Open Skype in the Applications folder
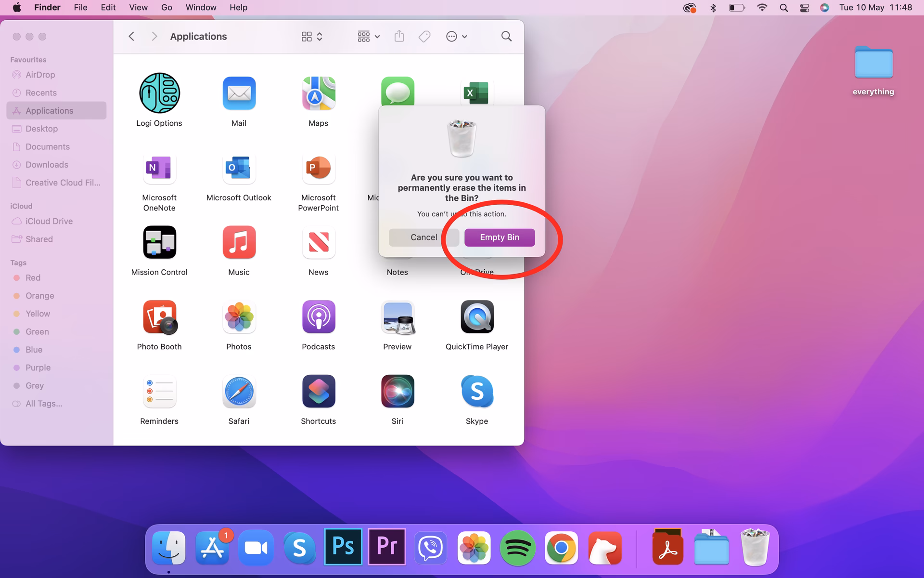 477,391
